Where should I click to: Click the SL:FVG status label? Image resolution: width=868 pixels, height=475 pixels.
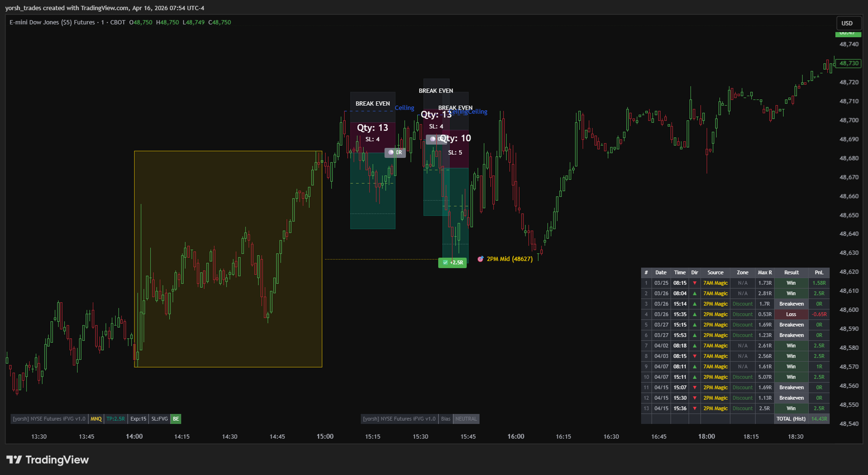tap(159, 419)
